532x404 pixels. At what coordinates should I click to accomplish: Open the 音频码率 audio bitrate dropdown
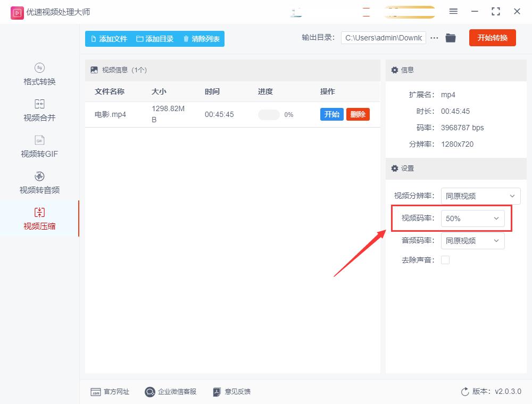[473, 241]
